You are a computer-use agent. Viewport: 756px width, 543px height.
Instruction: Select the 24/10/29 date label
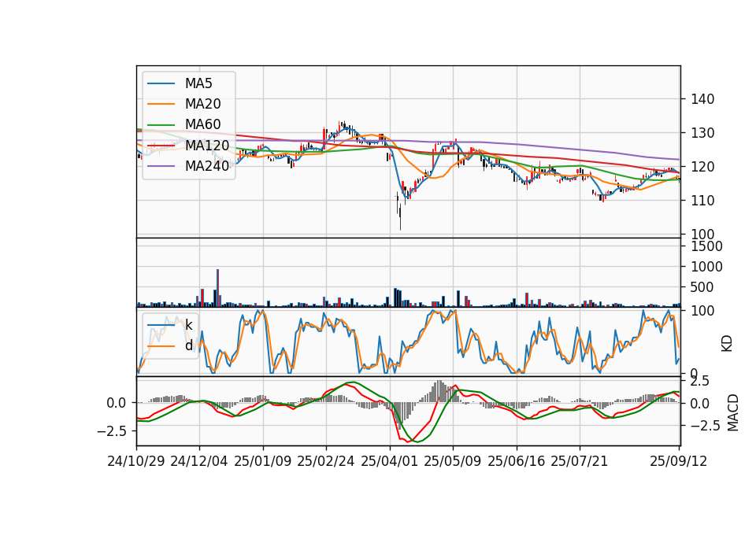tap(136, 461)
